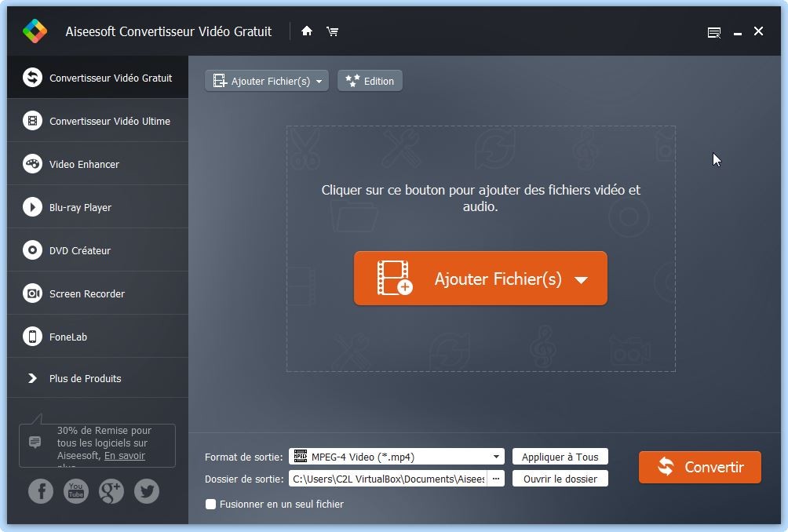This screenshot has width=788, height=532.
Task: Click the Convertir refresh arrows icon
Action: click(666, 467)
